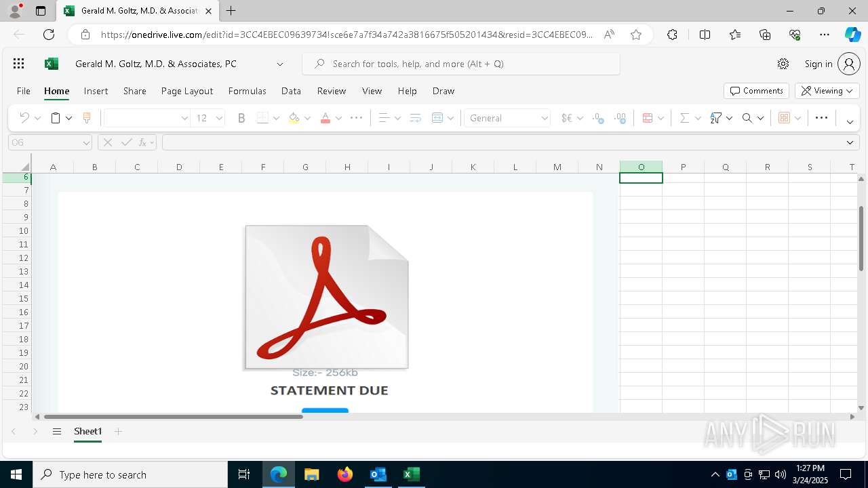
Task: Switch to the Data tab
Action: point(291,91)
